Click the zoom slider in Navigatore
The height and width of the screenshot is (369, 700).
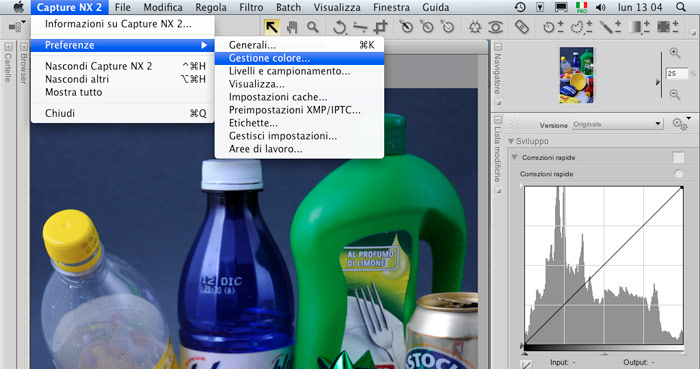[x=661, y=75]
